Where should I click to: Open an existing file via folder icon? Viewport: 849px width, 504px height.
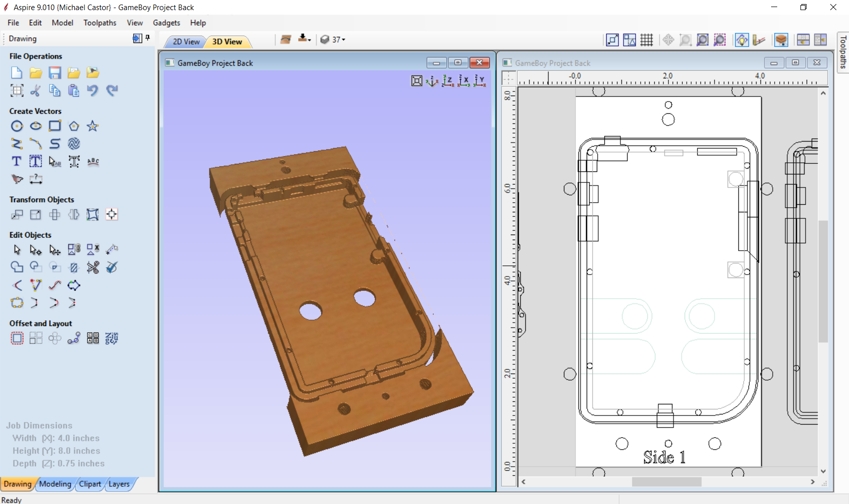coord(35,73)
